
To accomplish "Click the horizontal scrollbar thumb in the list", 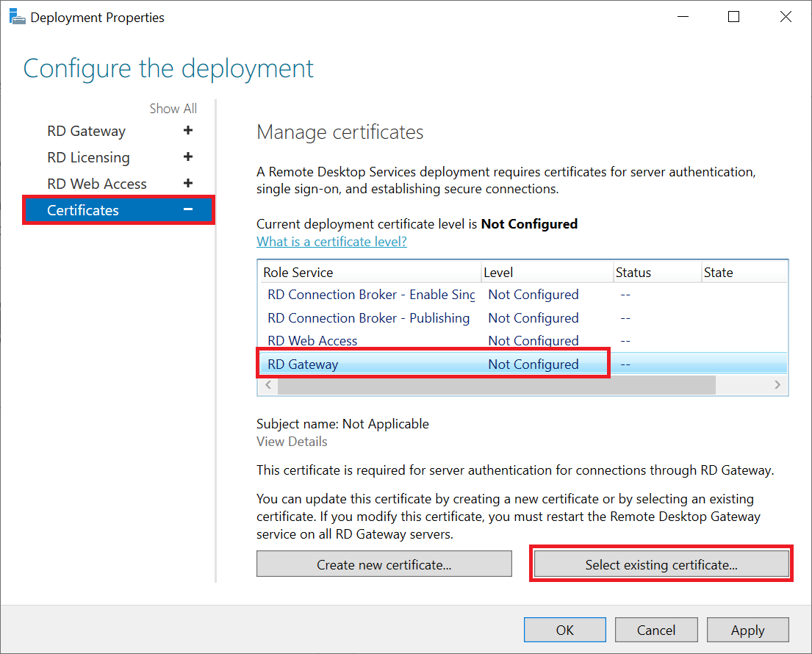I will (496, 385).
